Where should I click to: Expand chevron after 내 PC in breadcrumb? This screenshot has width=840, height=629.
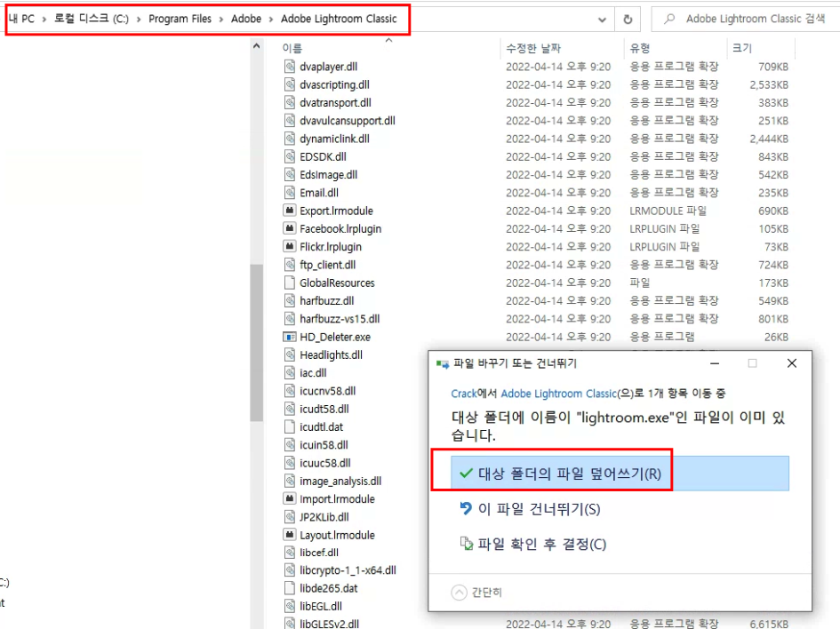point(44,20)
